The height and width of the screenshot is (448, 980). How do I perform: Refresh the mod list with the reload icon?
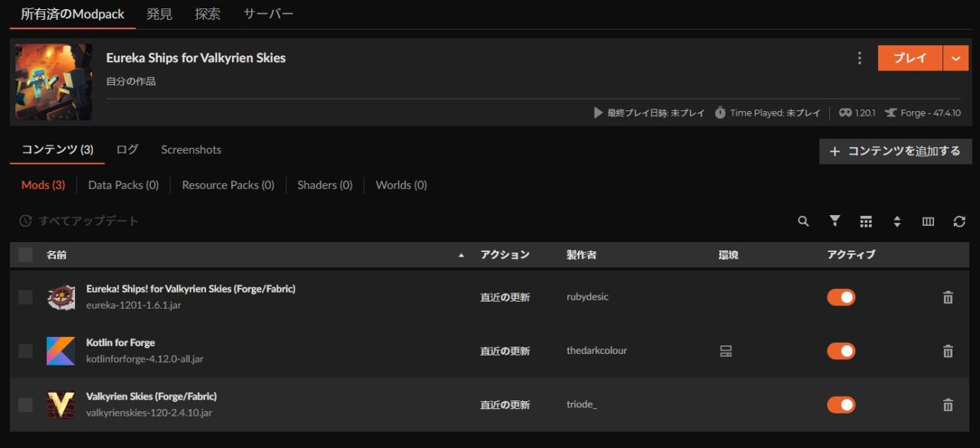point(959,221)
